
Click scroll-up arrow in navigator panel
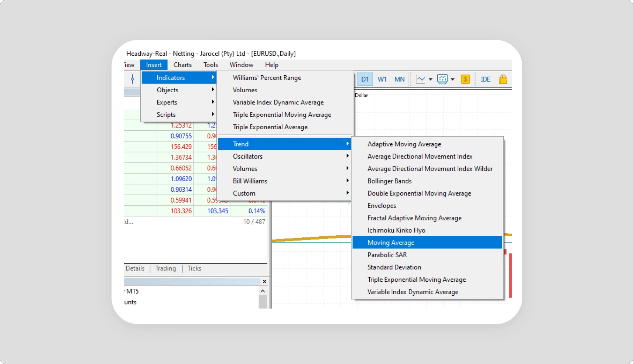click(x=263, y=291)
